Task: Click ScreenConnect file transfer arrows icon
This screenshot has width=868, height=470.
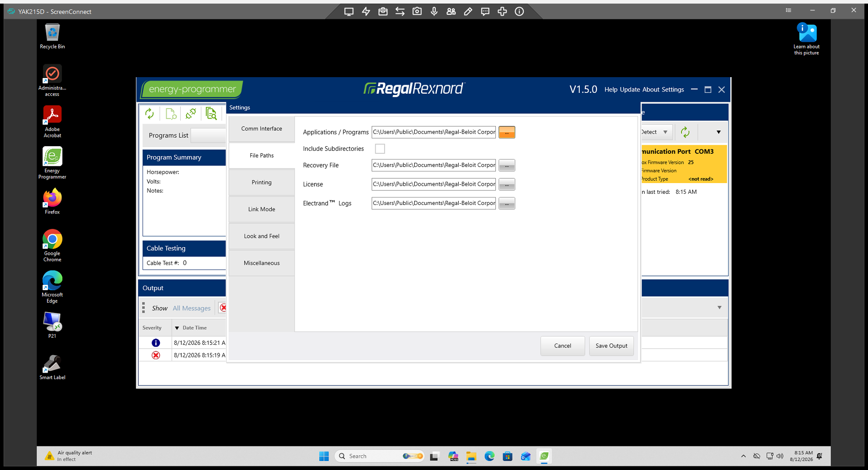Action: coord(400,12)
